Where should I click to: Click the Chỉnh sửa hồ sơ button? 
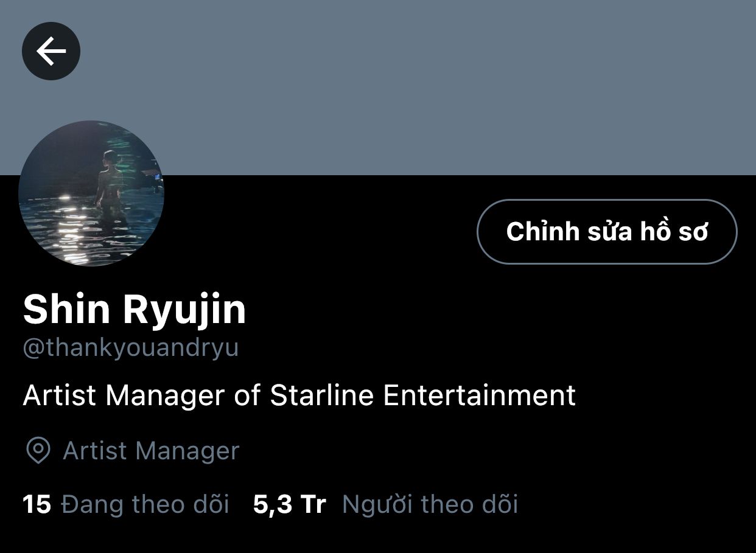click(x=607, y=232)
